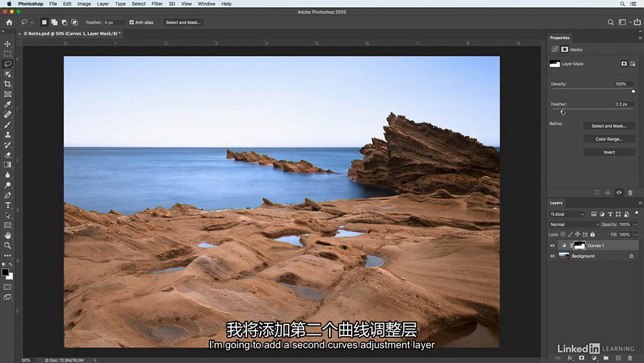Toggle lock position icon
This screenshot has width=644, height=363.
click(x=577, y=234)
